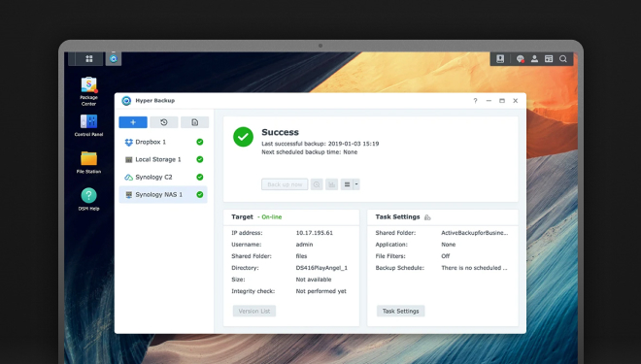The height and width of the screenshot is (364, 641).
Task: Open the Main Menu grid icon
Action: (x=88, y=59)
